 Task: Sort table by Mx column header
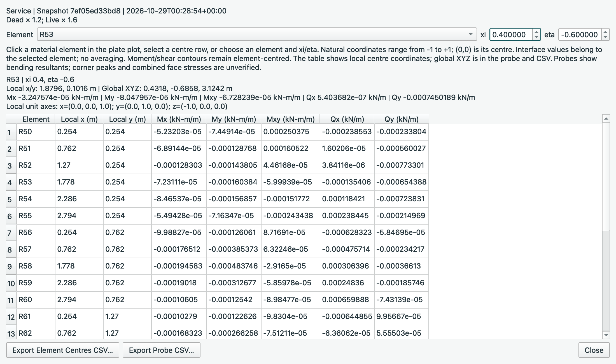[x=179, y=119]
